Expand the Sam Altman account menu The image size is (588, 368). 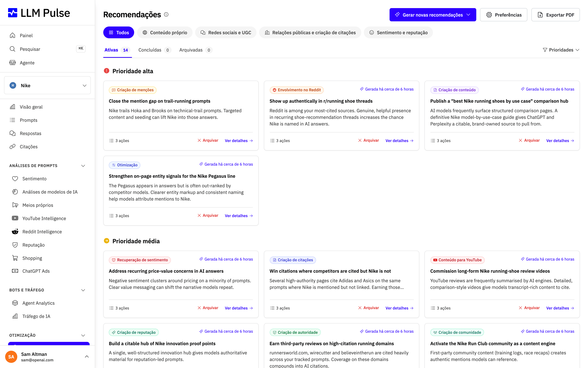(87, 357)
